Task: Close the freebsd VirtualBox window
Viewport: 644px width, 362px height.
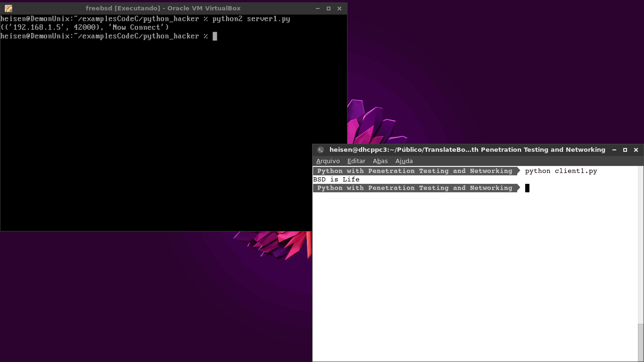Action: coord(339,8)
